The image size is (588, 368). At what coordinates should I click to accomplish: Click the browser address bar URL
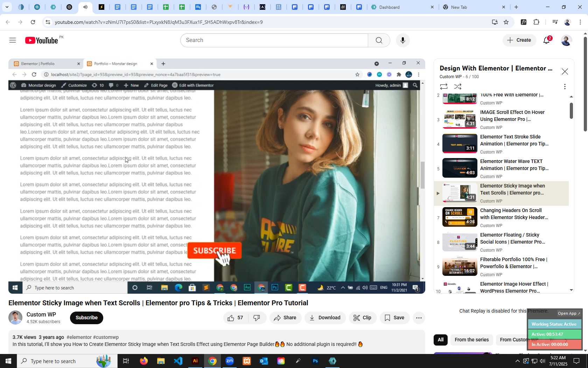(159, 22)
